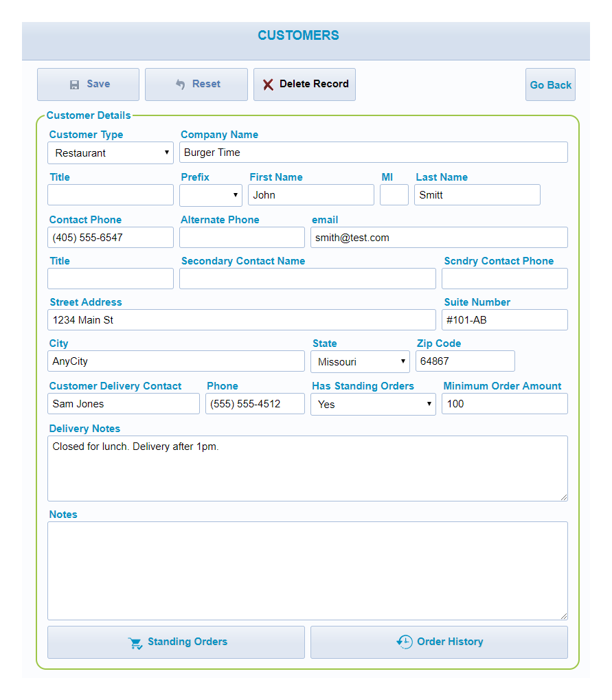Click the Standing Orders button label
Image resolution: width=612 pixels, height=700 pixels.
188,642
